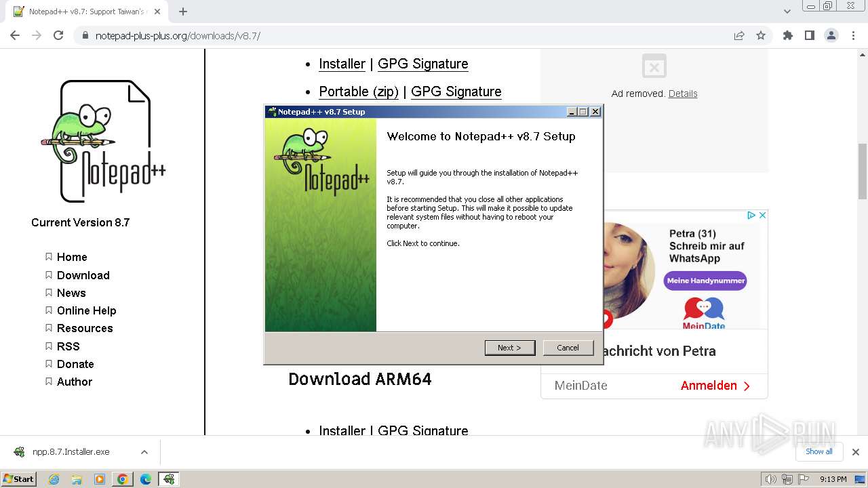
Task: Switch to Chrome taskbar icon
Action: (123, 479)
